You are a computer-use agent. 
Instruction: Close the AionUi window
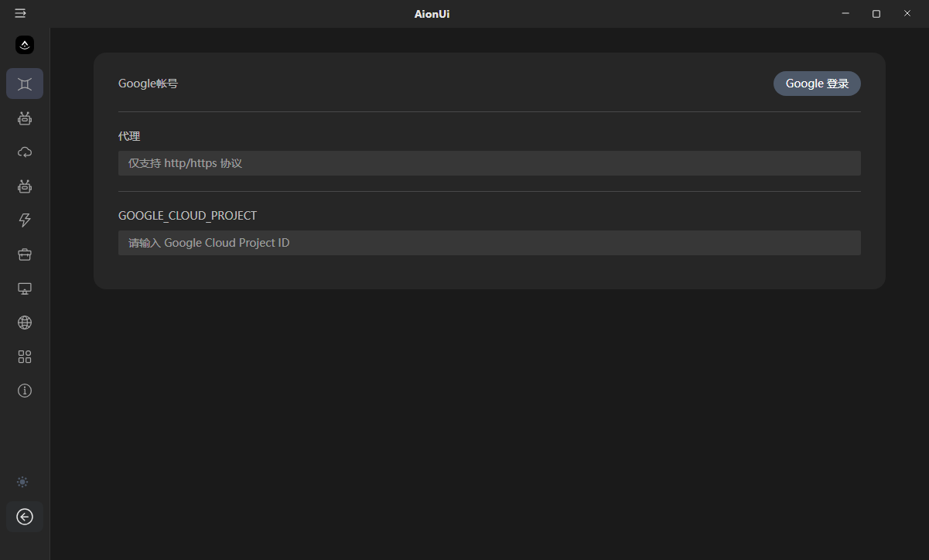pyautogui.click(x=907, y=14)
